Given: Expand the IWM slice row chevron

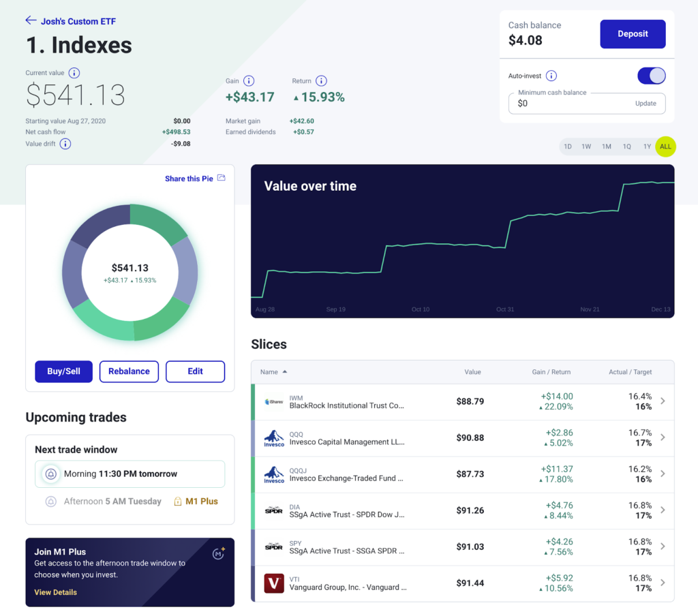Looking at the screenshot, I should point(663,401).
